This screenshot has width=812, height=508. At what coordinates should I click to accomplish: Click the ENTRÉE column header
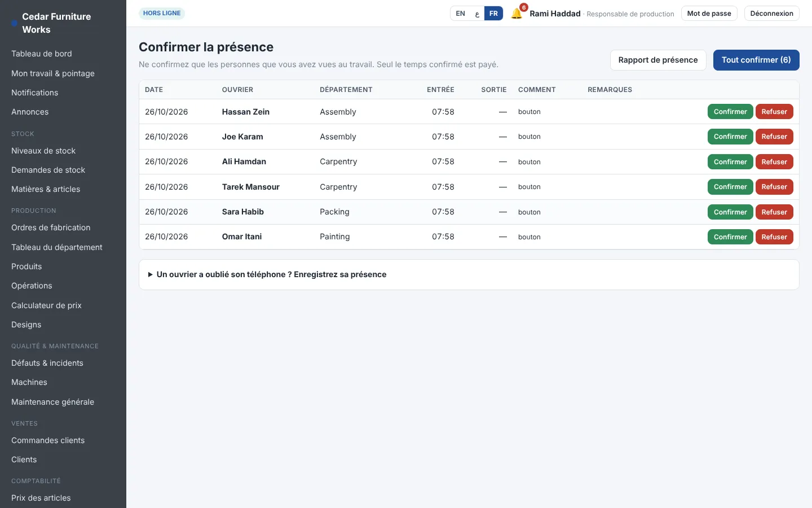click(x=440, y=90)
